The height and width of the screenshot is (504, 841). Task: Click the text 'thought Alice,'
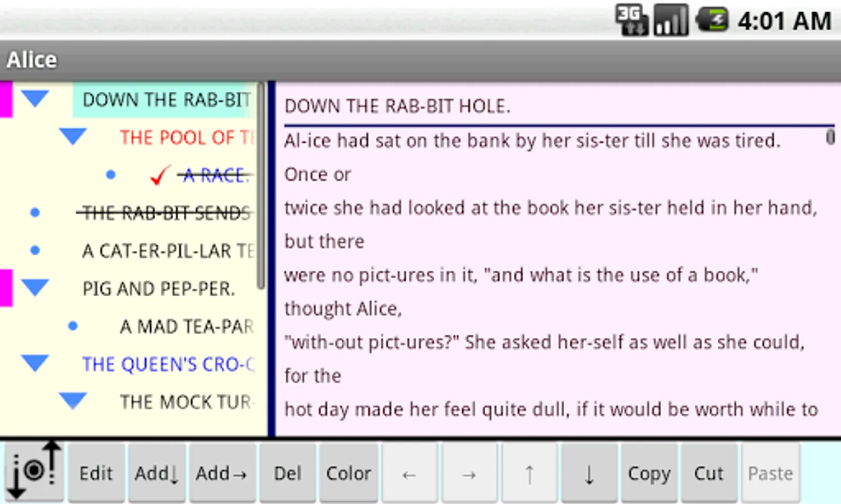click(x=343, y=309)
